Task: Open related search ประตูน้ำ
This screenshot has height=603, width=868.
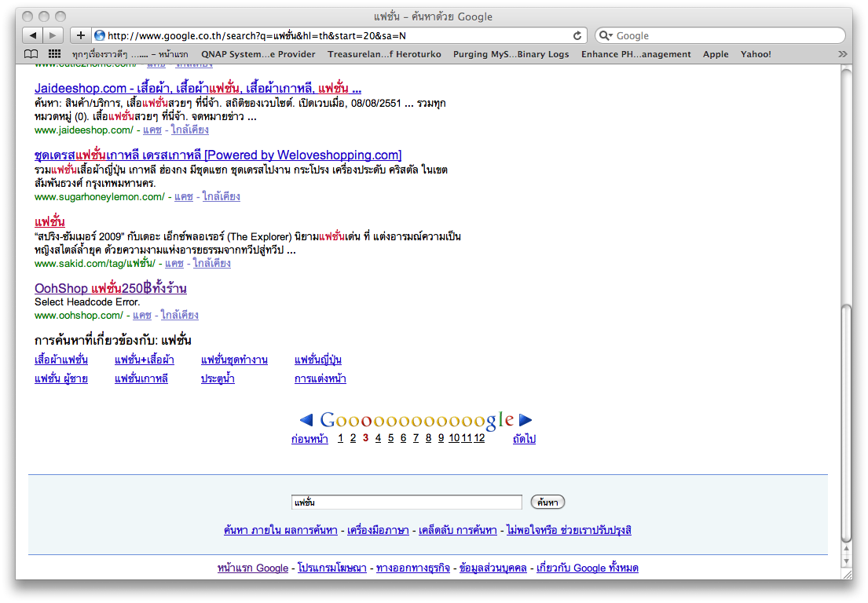Action: [x=218, y=379]
